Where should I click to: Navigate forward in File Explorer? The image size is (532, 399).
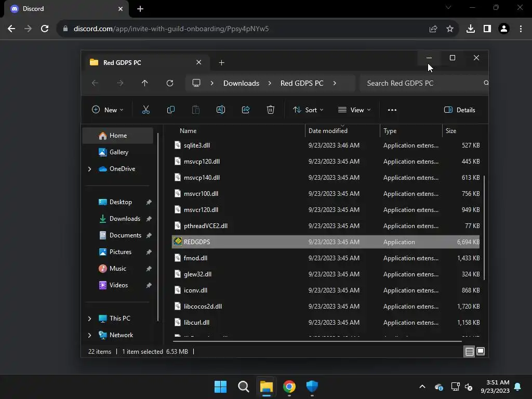120,83
